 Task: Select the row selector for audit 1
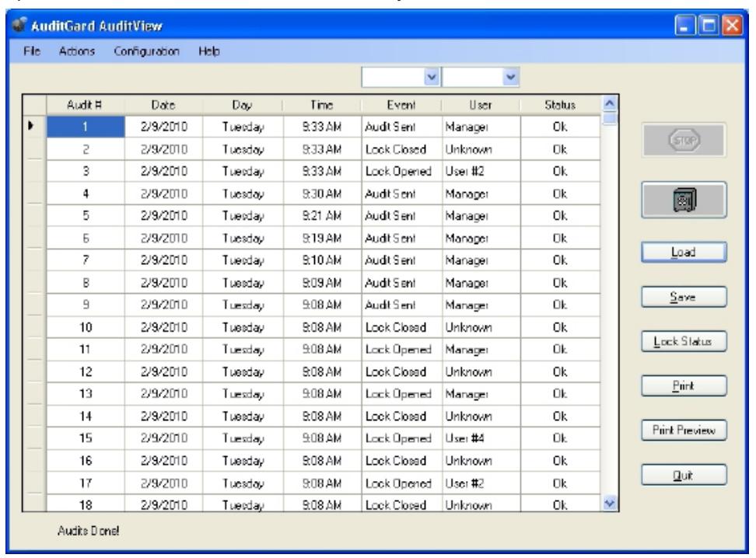[x=34, y=127]
